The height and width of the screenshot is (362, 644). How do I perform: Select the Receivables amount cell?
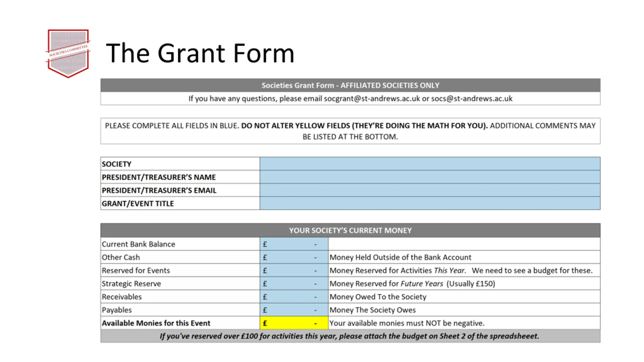[x=294, y=297]
